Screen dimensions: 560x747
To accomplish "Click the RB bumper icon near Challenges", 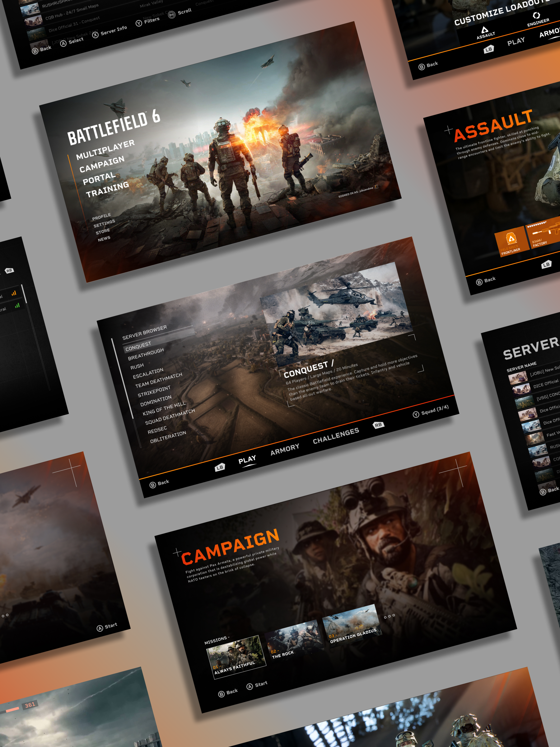I will pos(379,425).
